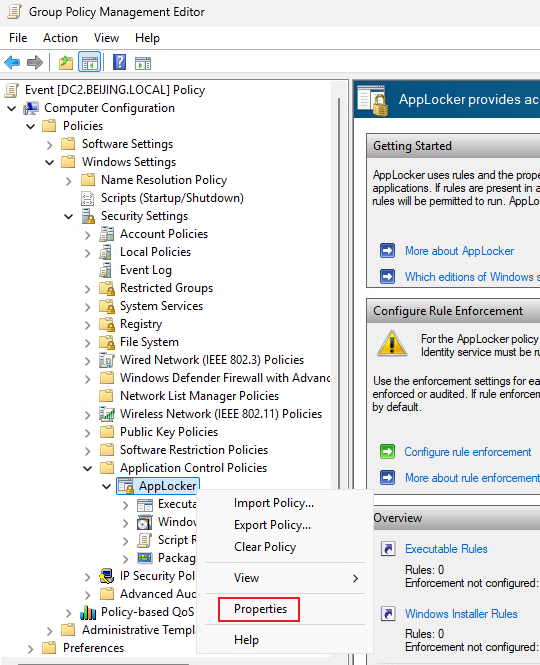Click the Executable Rules shortcut icon in Overview

coord(388,548)
